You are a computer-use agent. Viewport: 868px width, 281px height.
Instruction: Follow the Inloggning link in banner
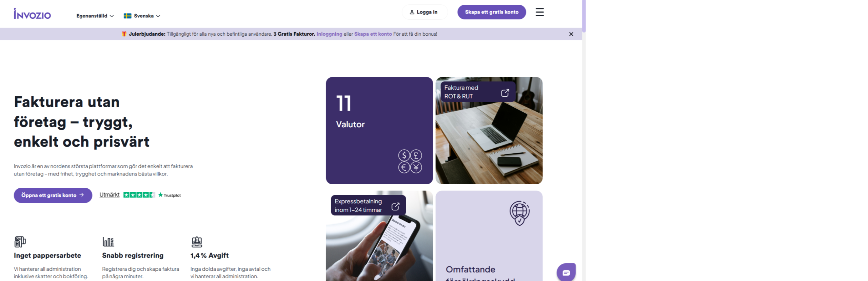(329, 34)
